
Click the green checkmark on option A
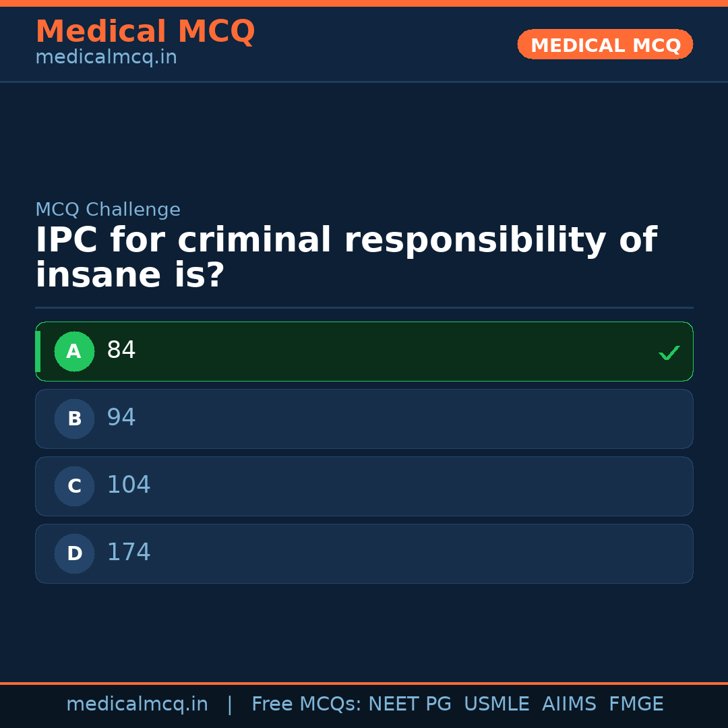[669, 353]
